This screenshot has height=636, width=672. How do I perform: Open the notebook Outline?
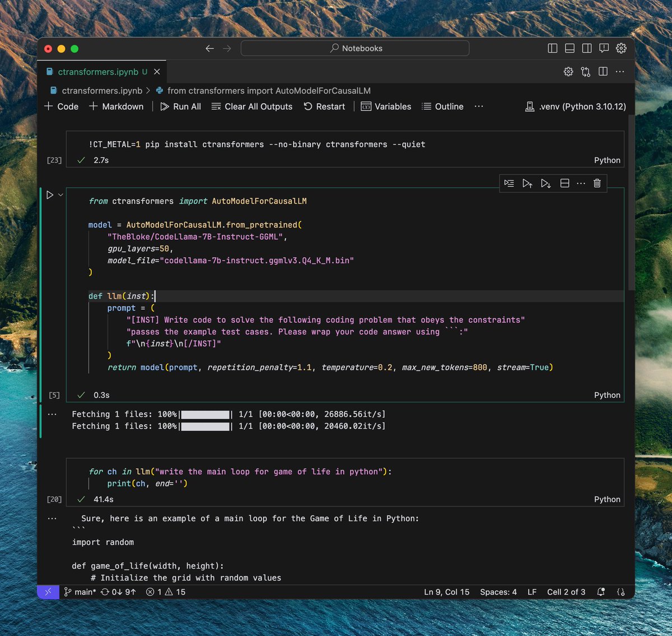[x=442, y=106]
